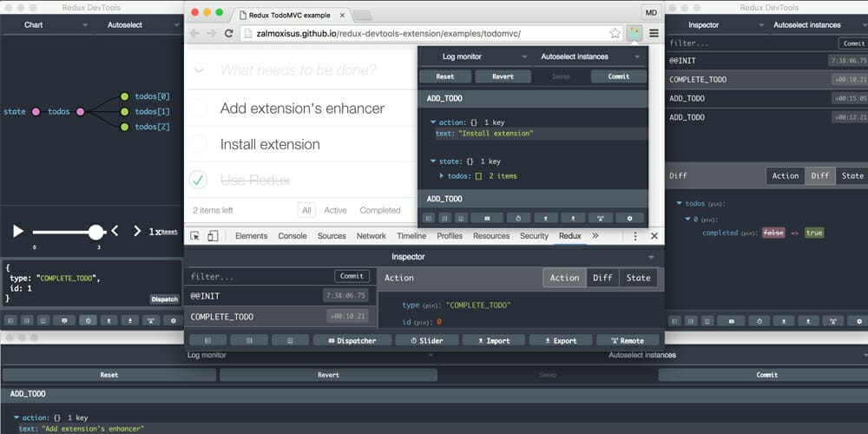Mark 'Add extension's enhancer' todo as complete
This screenshot has width=868, height=434.
tap(198, 108)
